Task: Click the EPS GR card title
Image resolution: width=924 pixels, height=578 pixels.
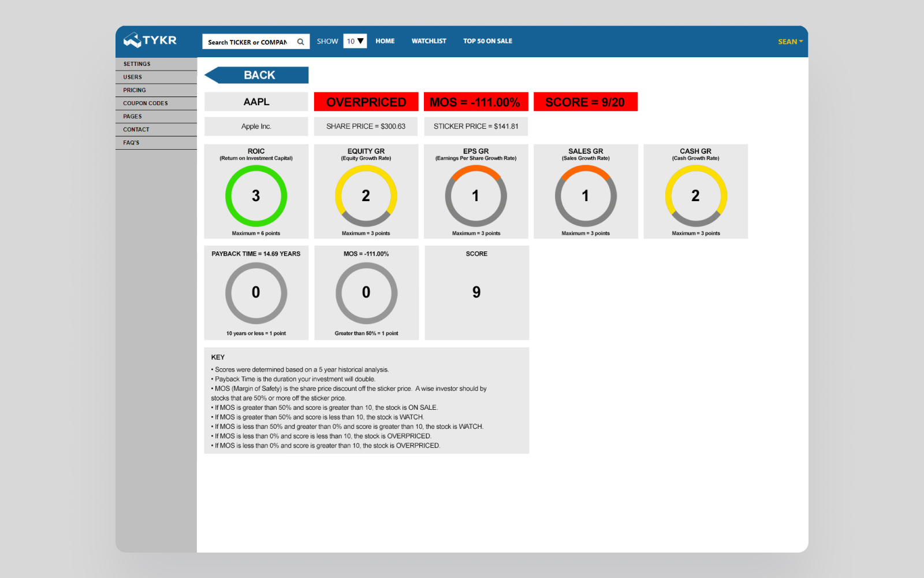Action: [x=476, y=151]
